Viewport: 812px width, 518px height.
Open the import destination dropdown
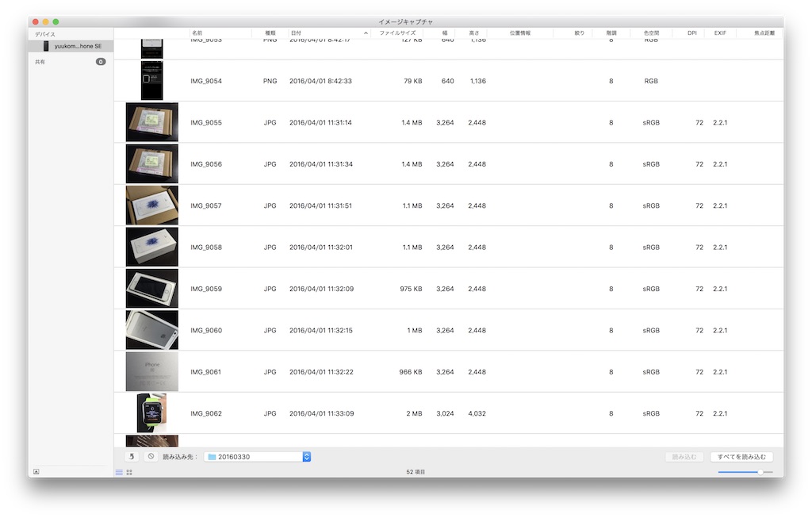tap(307, 457)
